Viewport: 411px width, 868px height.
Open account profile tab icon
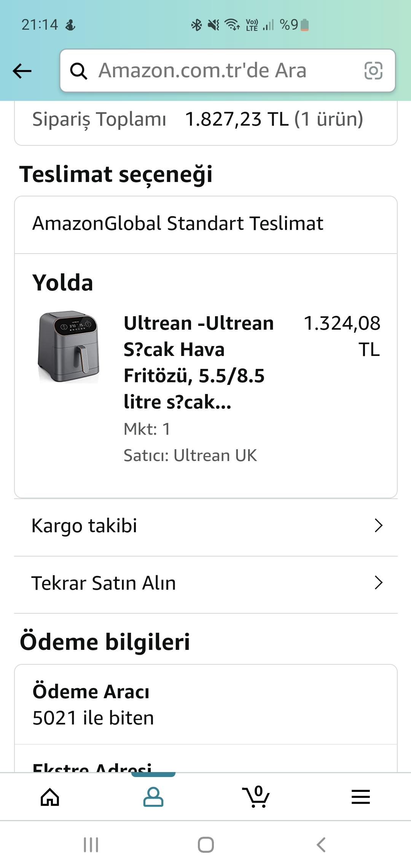click(153, 797)
